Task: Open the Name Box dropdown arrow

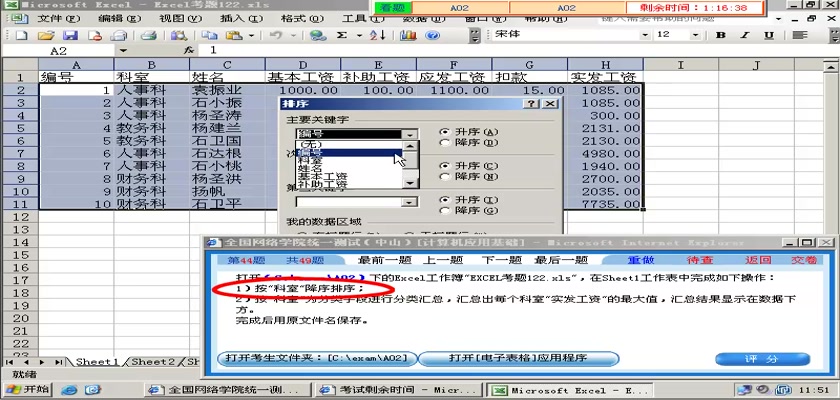Action: (123, 50)
